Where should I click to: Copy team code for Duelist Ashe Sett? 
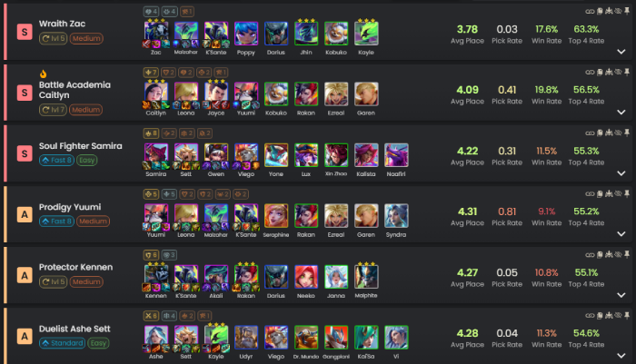pyautogui.click(x=600, y=315)
